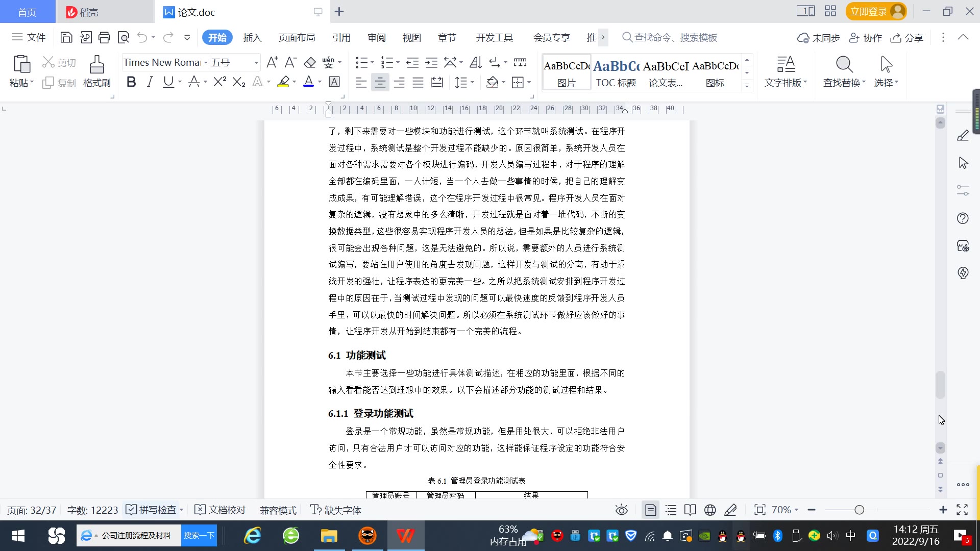The width and height of the screenshot is (980, 551).
Task: Decrease font size with A- icon
Action: pyautogui.click(x=290, y=62)
